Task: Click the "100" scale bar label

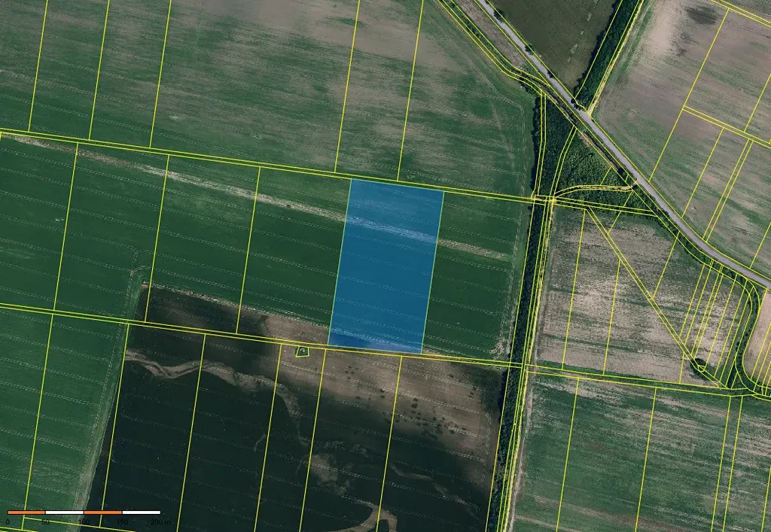Action: (84, 521)
